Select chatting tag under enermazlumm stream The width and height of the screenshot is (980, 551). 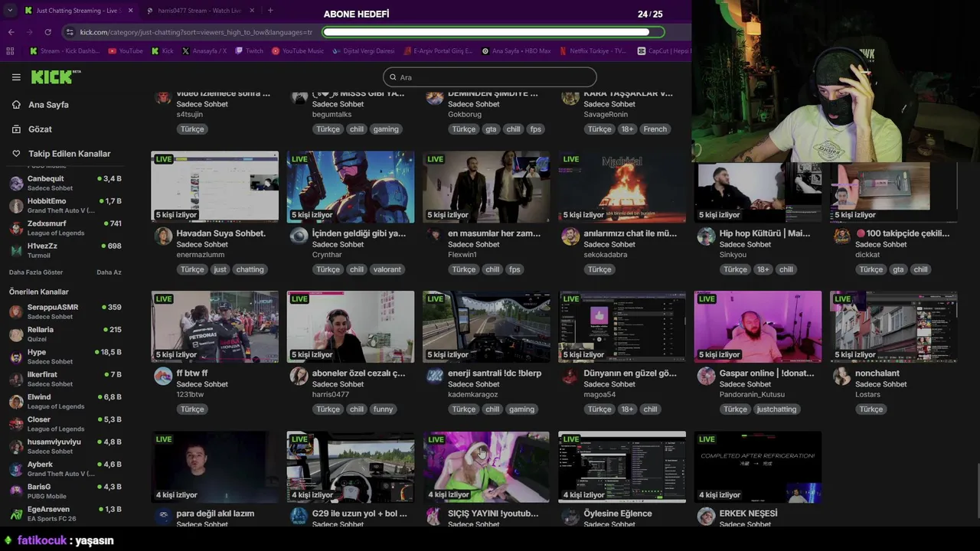click(250, 269)
